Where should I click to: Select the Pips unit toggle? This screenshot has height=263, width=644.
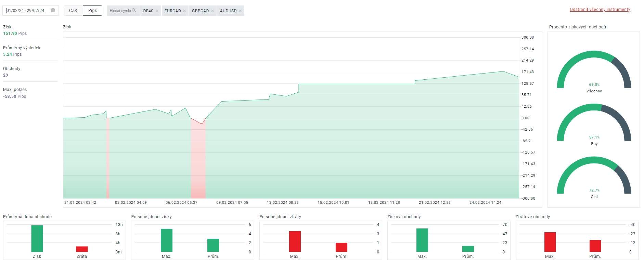[x=92, y=11]
